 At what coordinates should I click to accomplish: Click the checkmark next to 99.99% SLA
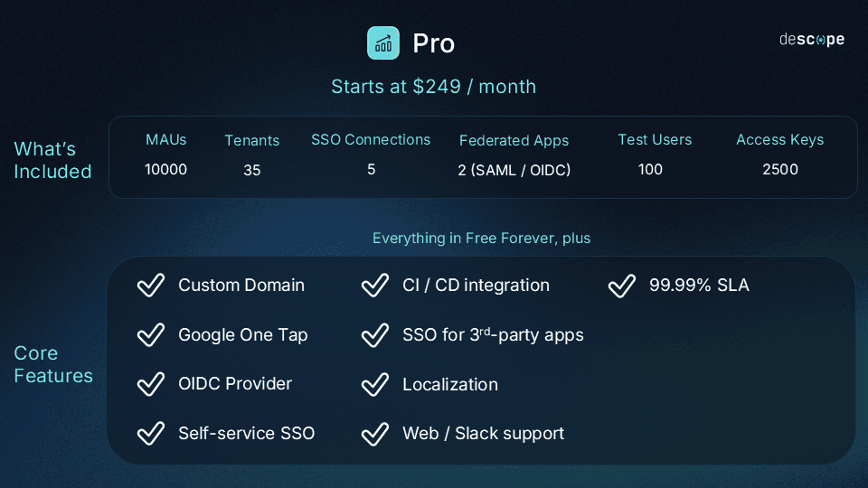tap(621, 286)
